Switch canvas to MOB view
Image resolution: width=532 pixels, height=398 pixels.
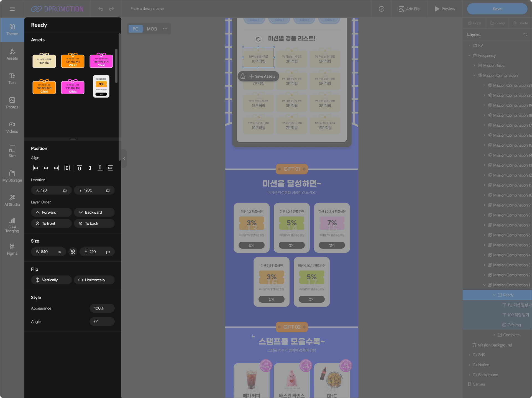tap(152, 29)
